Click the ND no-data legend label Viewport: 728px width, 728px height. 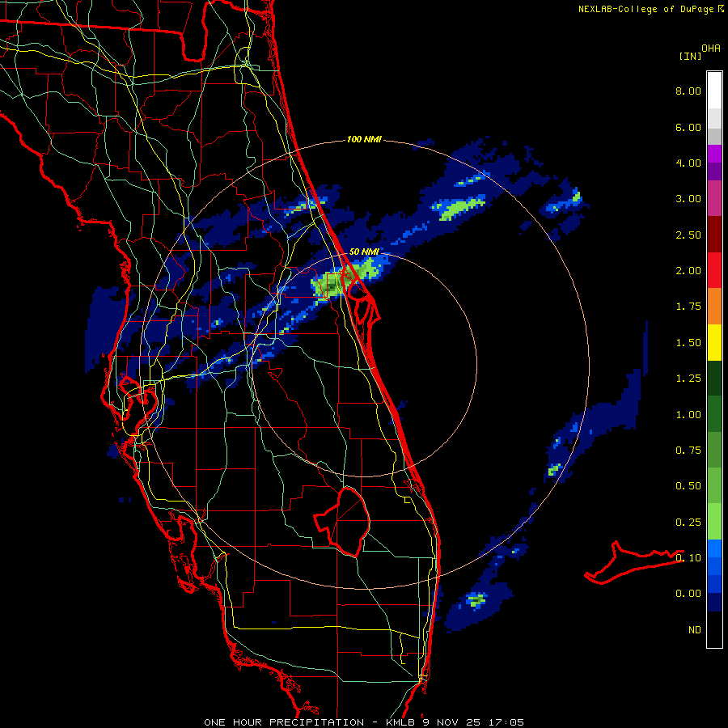695,630
